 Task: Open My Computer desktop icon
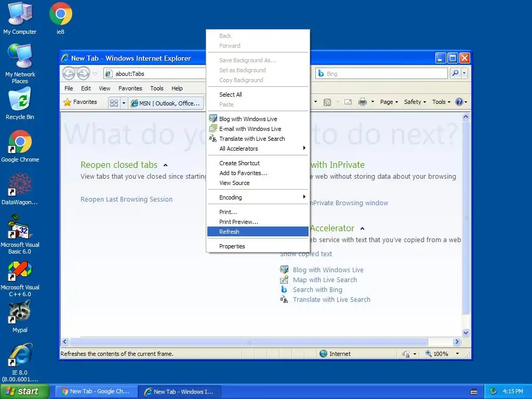tap(20, 18)
